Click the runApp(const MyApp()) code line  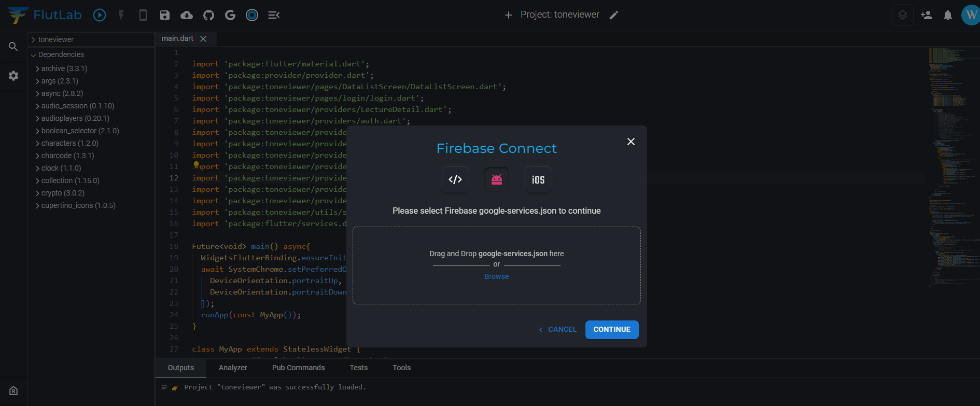click(x=251, y=315)
